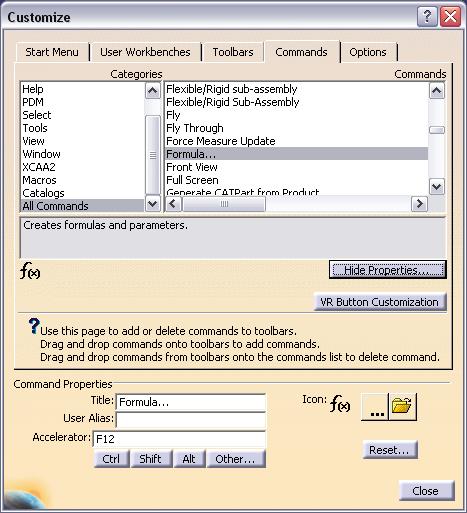Click Commands horizontal scroll right arrow

419,203
